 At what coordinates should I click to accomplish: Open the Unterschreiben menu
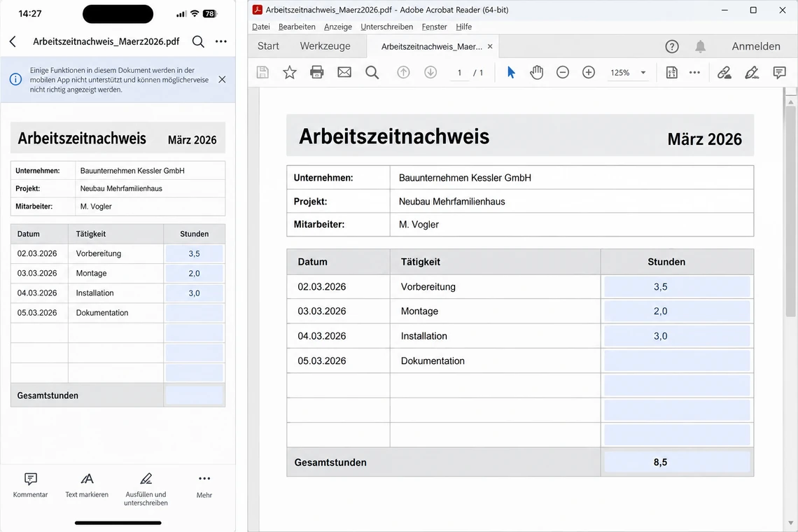point(387,27)
